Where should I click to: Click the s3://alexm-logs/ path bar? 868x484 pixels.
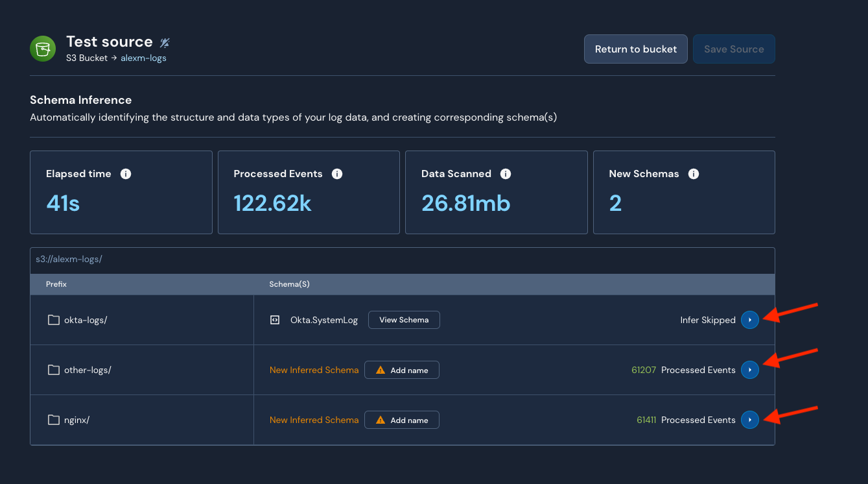click(x=69, y=260)
